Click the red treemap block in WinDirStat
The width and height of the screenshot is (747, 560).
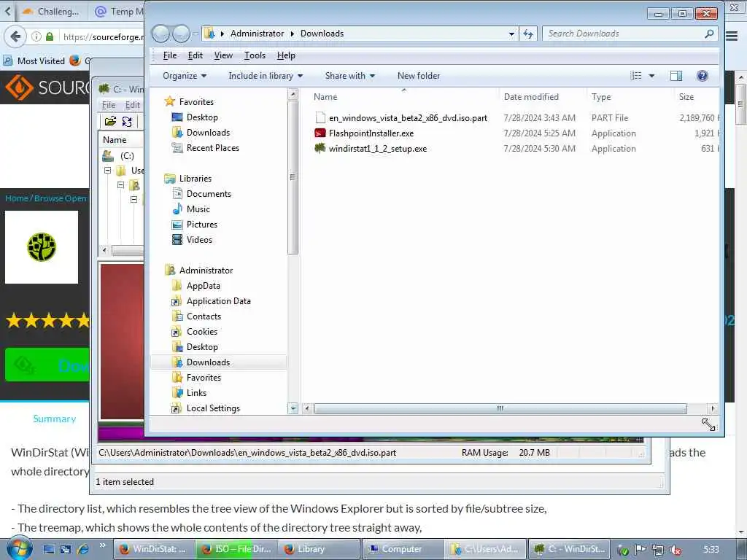point(122,342)
